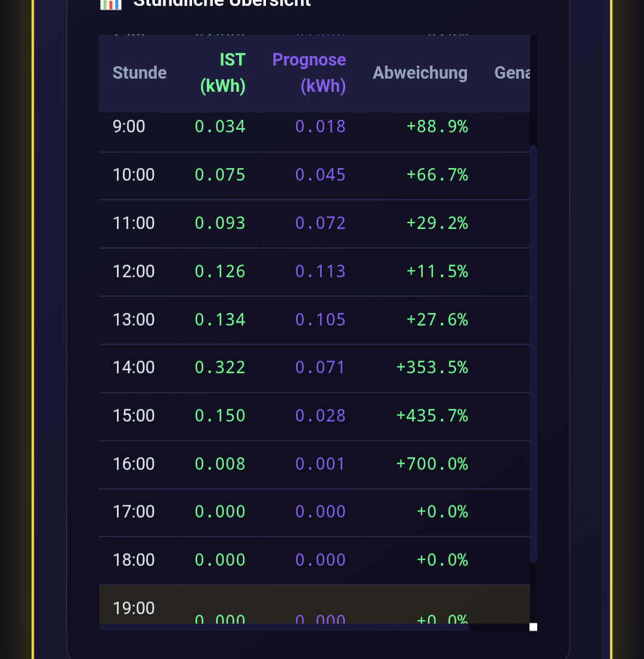Click the Stunde column header

point(140,73)
